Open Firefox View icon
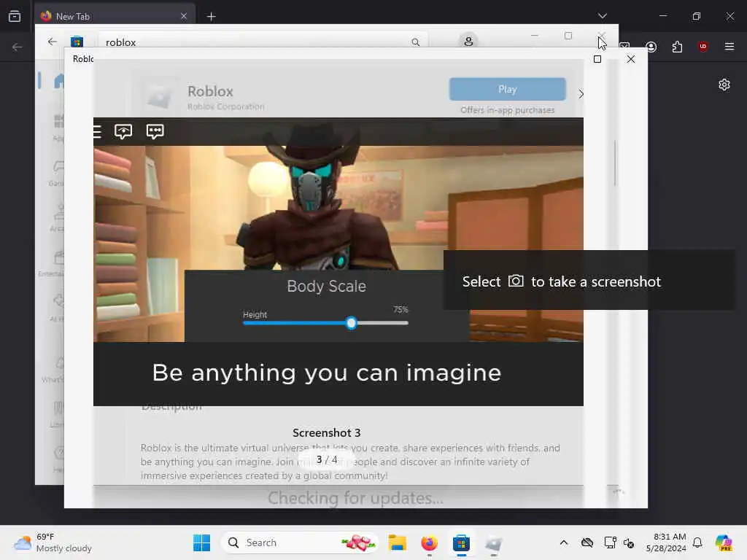 [15, 16]
